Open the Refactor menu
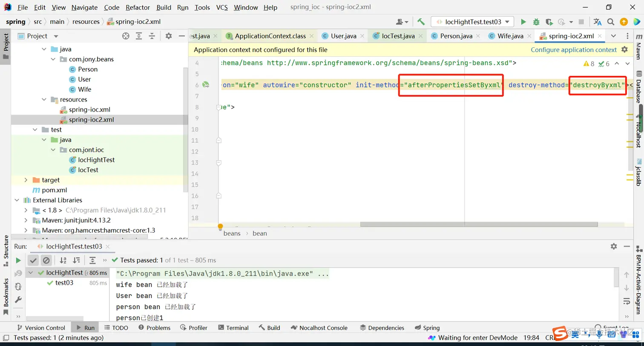This screenshot has height=346, width=644. (138, 7)
